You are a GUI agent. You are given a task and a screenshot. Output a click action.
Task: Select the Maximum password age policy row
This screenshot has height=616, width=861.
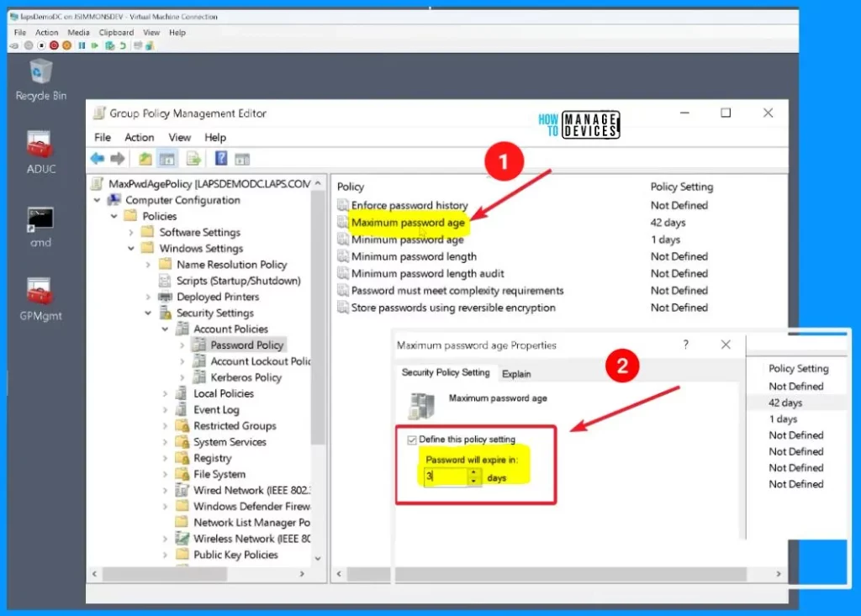click(x=408, y=223)
